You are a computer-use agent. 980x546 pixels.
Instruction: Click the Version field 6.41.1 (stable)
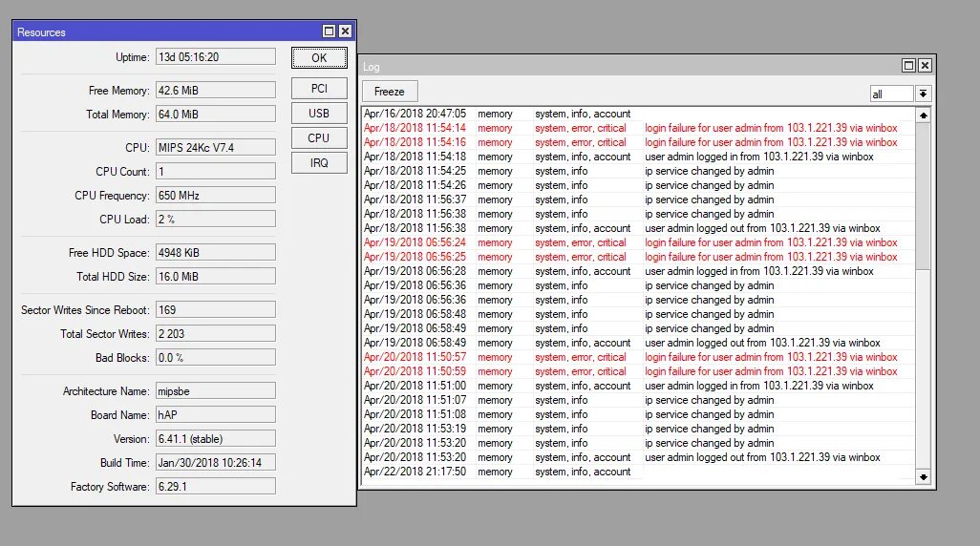click(216, 438)
